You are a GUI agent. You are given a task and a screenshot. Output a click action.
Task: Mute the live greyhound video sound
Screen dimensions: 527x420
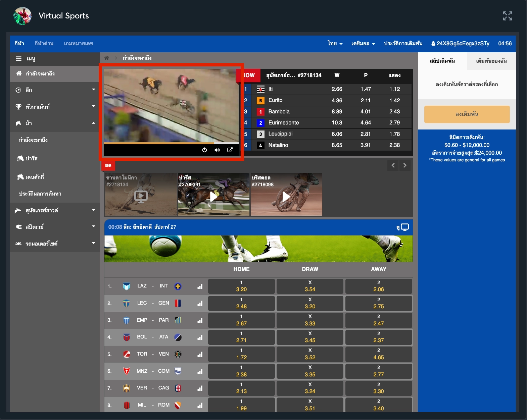point(217,150)
